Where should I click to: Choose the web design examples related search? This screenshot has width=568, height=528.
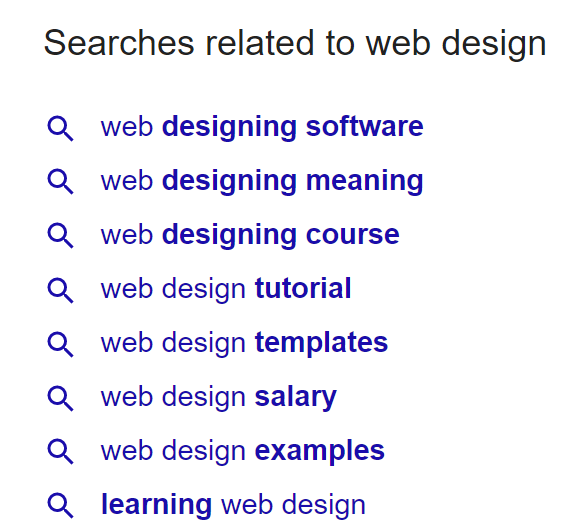click(243, 451)
